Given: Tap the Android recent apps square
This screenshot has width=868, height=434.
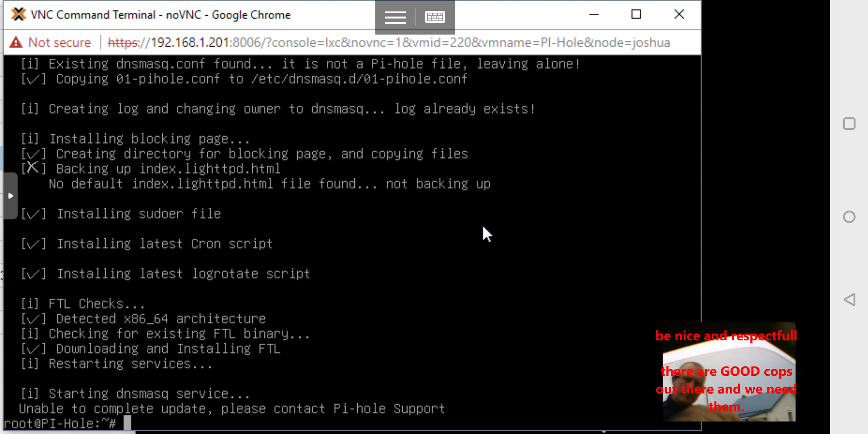Looking at the screenshot, I should 849,124.
